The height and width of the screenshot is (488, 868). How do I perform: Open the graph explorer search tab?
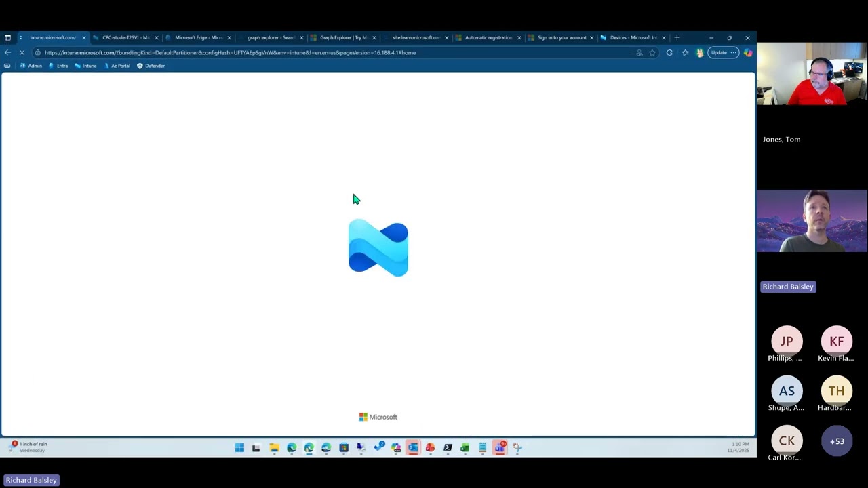pyautogui.click(x=271, y=38)
